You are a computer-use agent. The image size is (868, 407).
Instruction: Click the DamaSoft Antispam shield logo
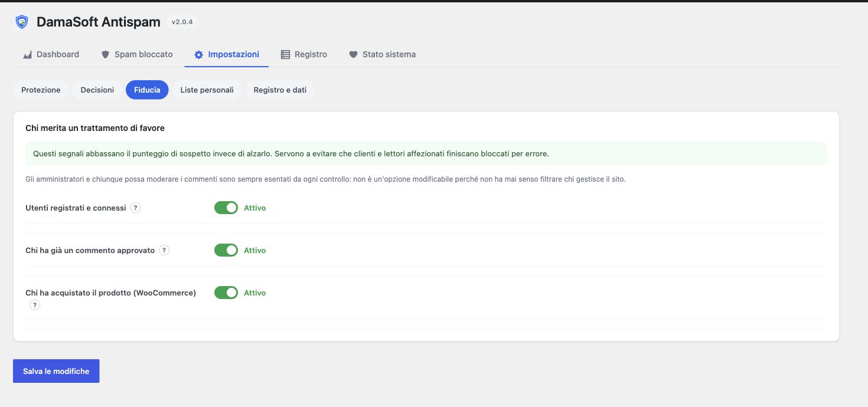(22, 22)
